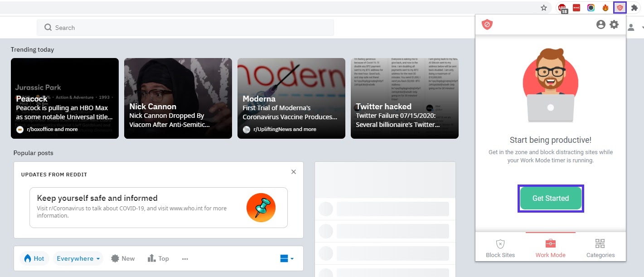Open the more sorting options ellipsis

[184, 258]
